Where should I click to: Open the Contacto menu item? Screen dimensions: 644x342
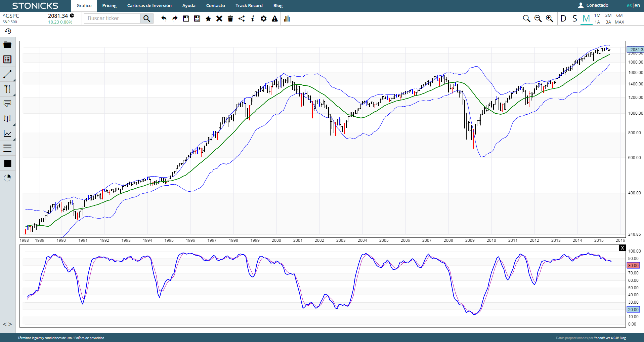(x=216, y=6)
